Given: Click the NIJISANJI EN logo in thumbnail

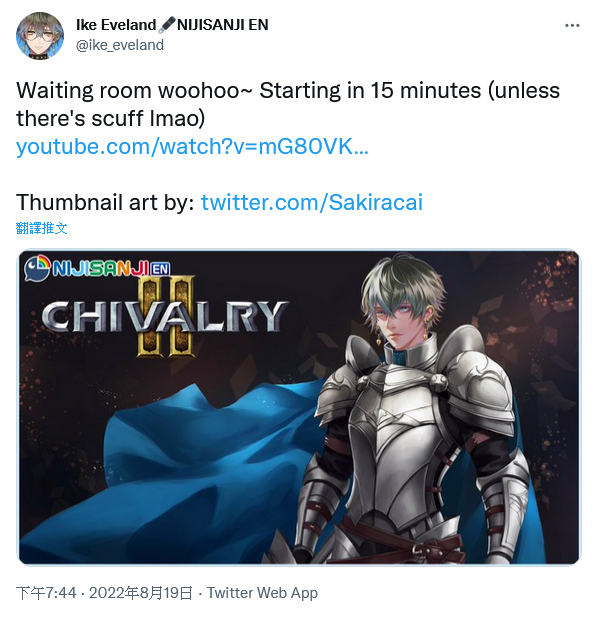Looking at the screenshot, I should (x=97, y=268).
